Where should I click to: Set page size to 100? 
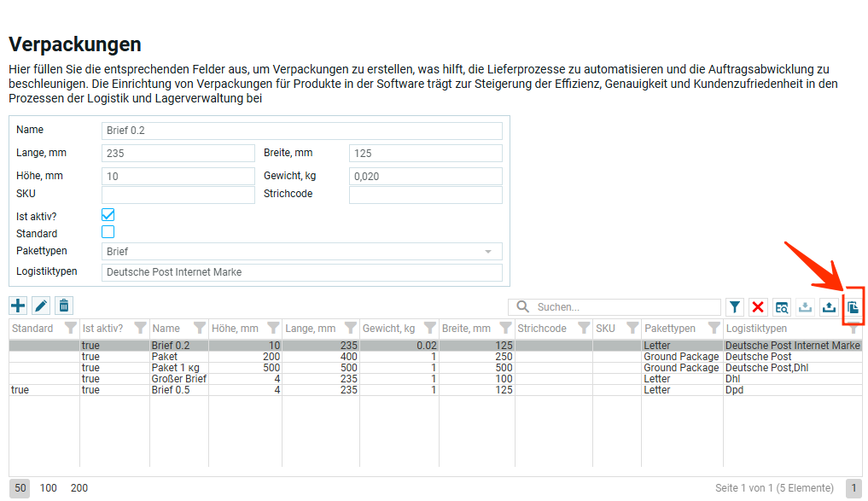click(x=49, y=488)
